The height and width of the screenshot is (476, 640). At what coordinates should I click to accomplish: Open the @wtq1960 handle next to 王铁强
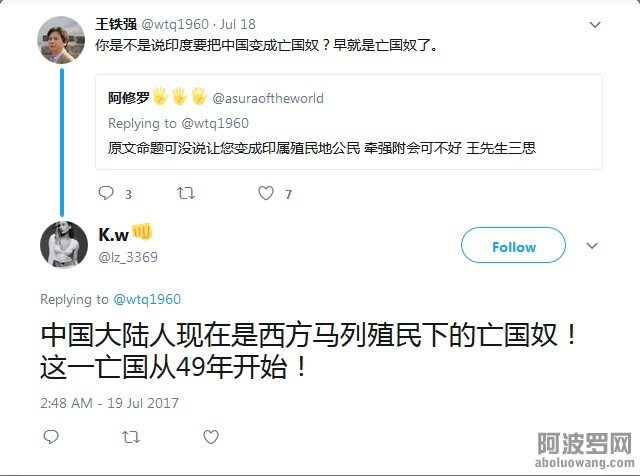click(175, 24)
